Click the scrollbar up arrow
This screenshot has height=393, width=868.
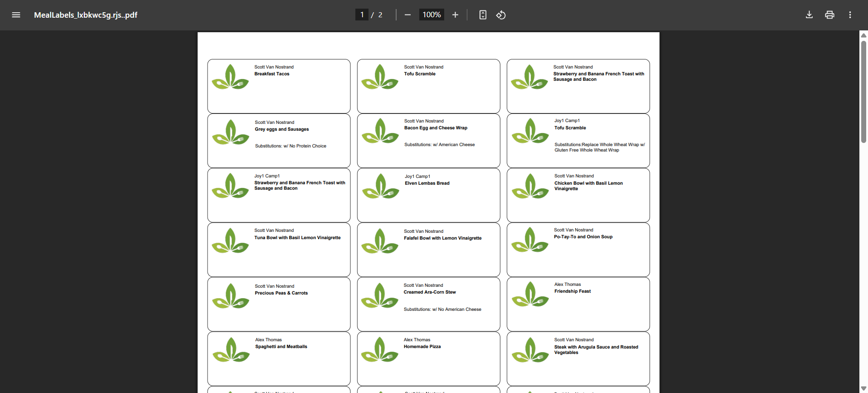[x=863, y=35]
